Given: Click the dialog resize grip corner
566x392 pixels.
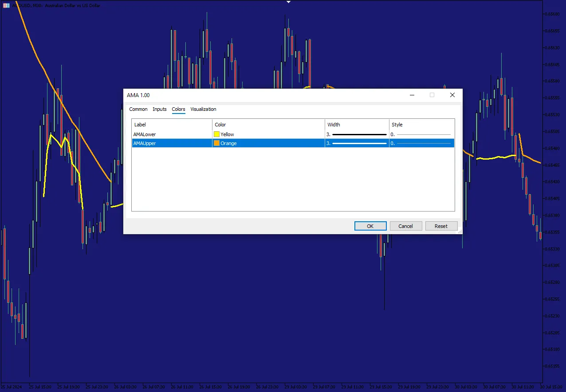Looking at the screenshot, I should pos(460,231).
